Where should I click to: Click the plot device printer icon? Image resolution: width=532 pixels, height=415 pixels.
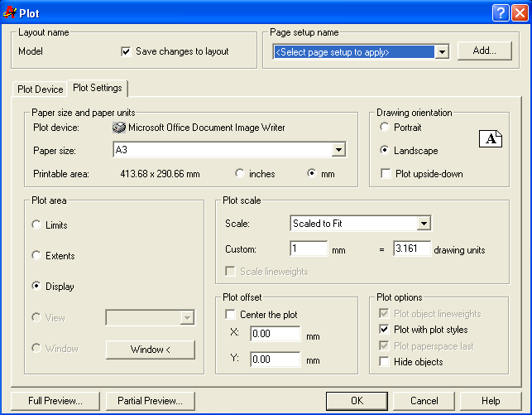118,128
